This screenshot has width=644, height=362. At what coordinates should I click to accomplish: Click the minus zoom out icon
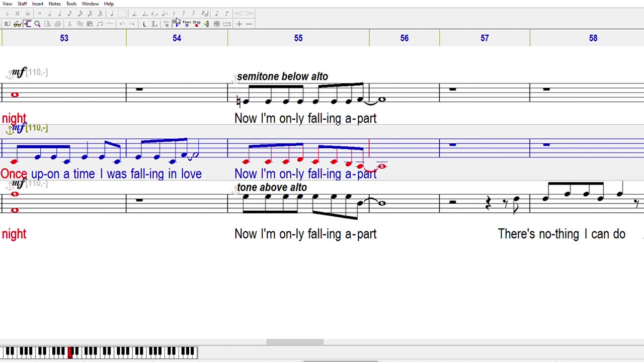point(249,24)
